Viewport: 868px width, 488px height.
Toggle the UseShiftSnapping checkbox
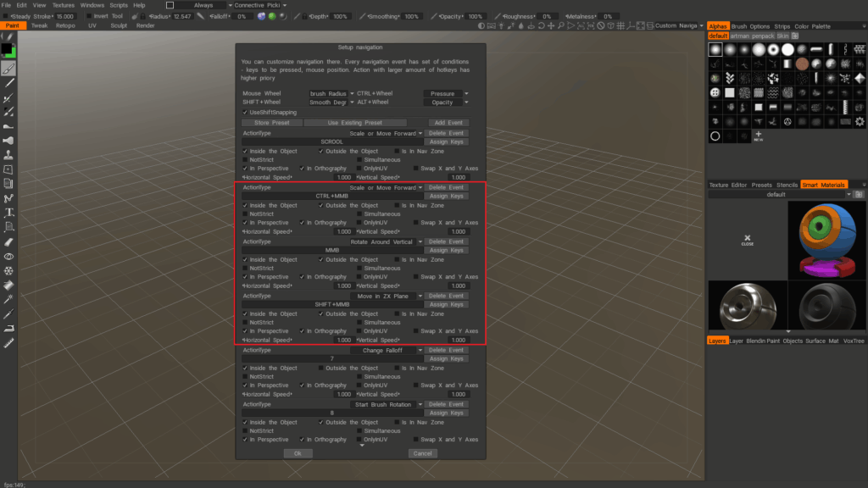(x=245, y=113)
